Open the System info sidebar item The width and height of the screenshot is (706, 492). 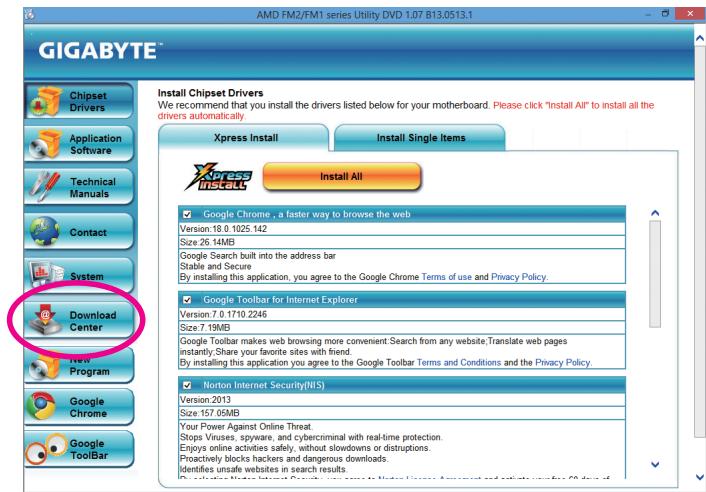(x=79, y=275)
